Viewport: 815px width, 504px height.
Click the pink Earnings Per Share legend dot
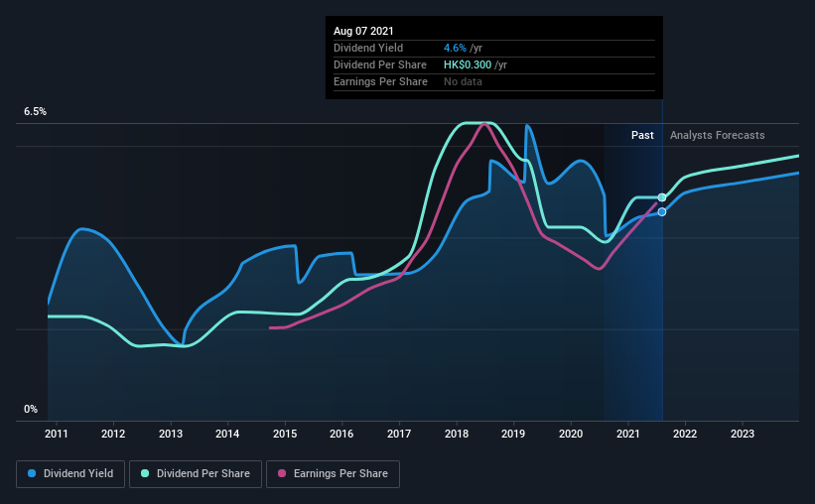click(x=282, y=473)
